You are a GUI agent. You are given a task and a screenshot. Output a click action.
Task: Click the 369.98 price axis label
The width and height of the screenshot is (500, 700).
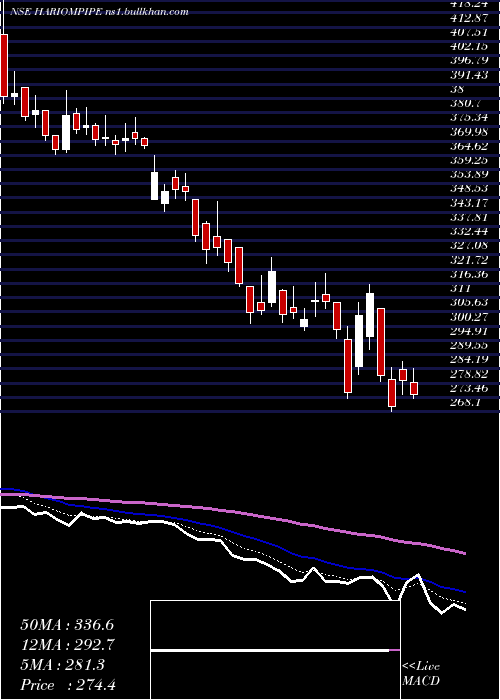pos(471,132)
